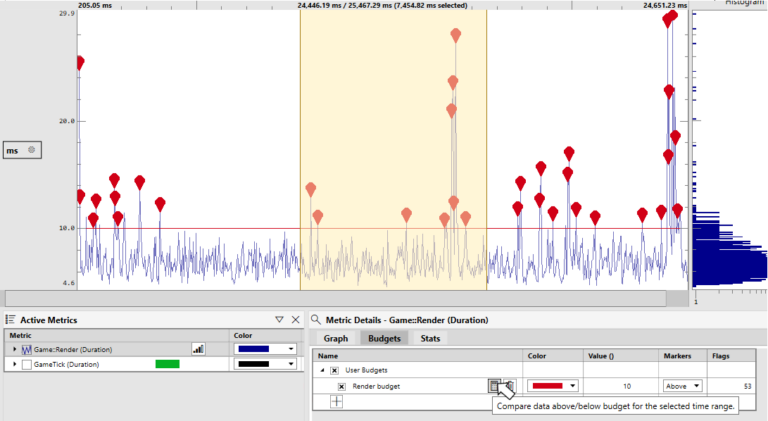
Task: Close the Active Metrics panel
Action: pyautogui.click(x=295, y=319)
